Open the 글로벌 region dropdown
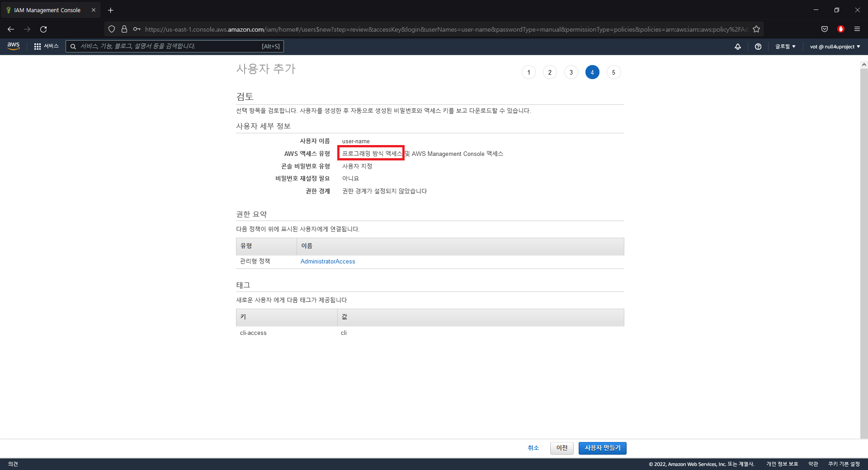868x470 pixels. (785, 47)
